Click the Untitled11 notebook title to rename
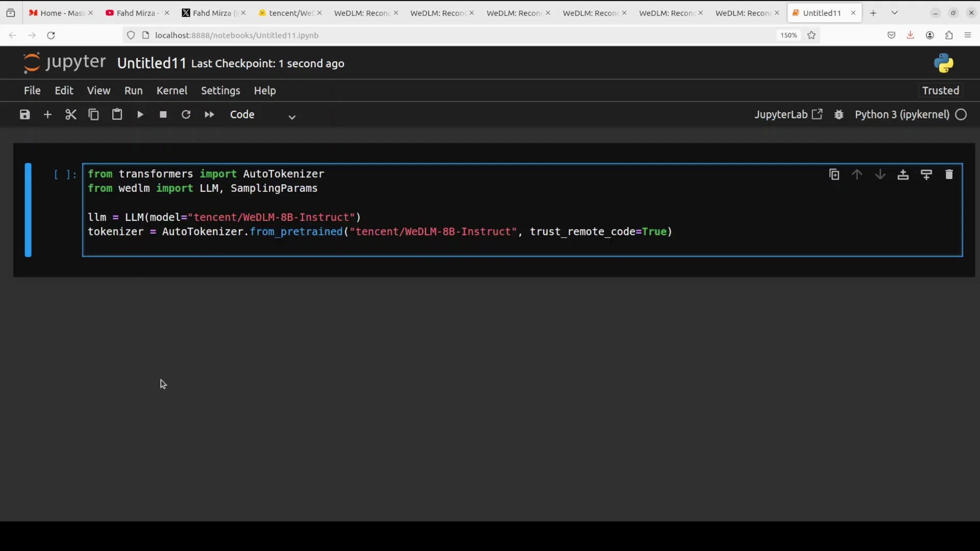 pyautogui.click(x=152, y=63)
